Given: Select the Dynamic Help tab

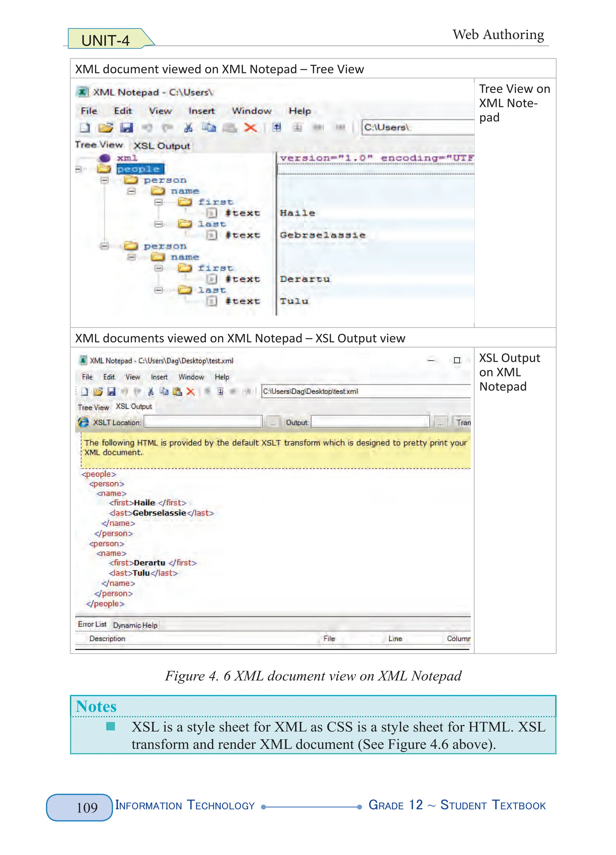Looking at the screenshot, I should point(135,625).
